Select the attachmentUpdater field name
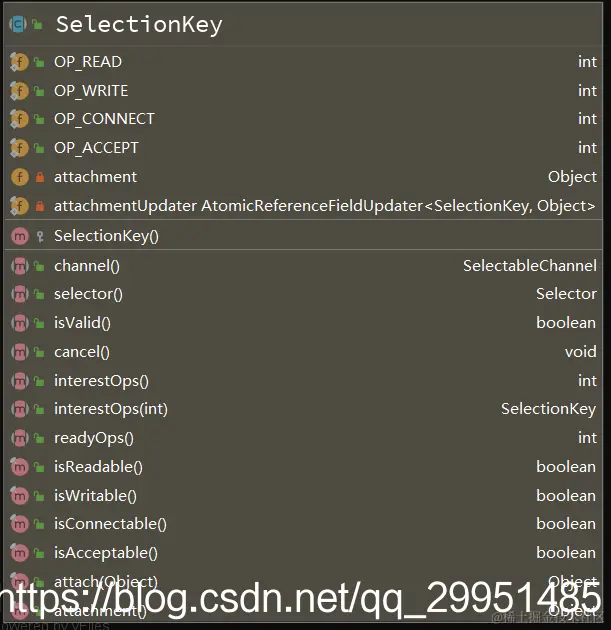The width and height of the screenshot is (611, 630). tap(125, 206)
